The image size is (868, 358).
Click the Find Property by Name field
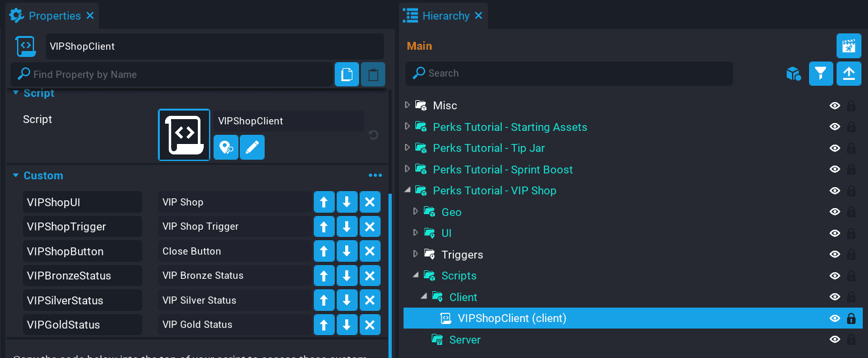pos(177,75)
